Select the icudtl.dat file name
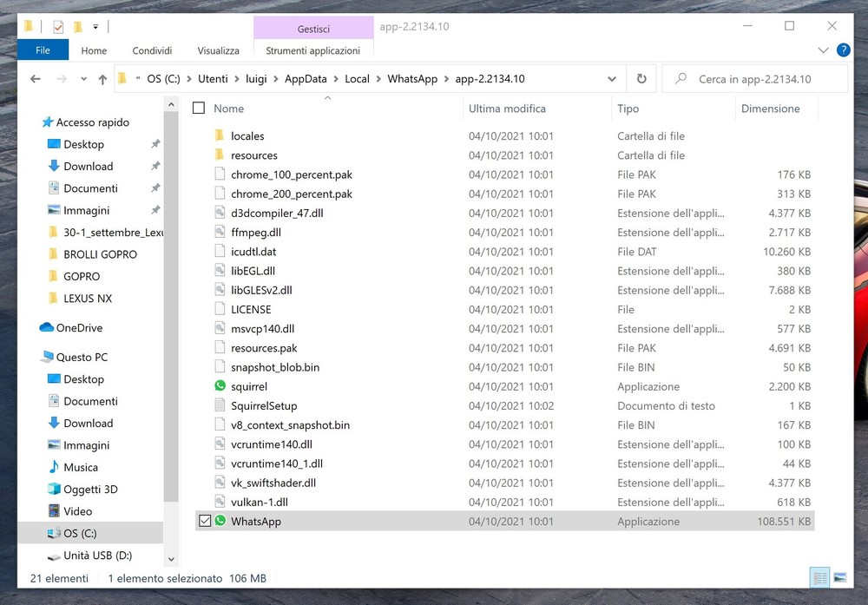Image resolution: width=868 pixels, height=605 pixels. tap(253, 252)
